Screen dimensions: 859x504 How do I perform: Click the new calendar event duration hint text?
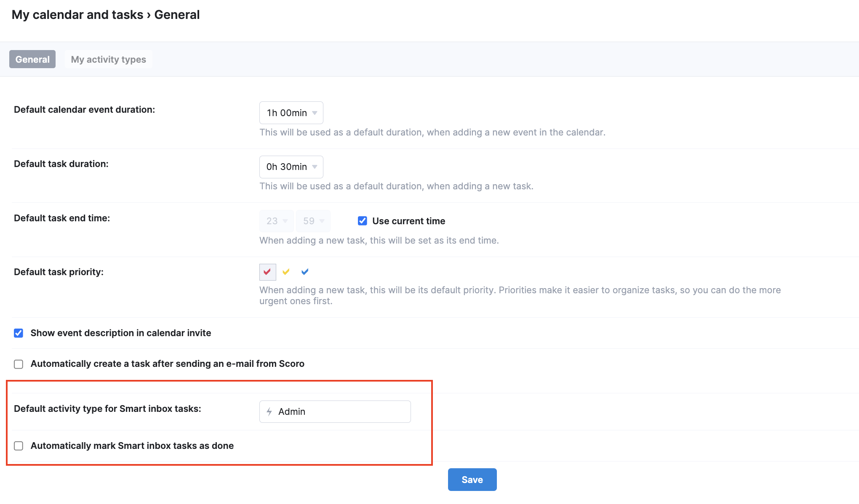tap(432, 132)
